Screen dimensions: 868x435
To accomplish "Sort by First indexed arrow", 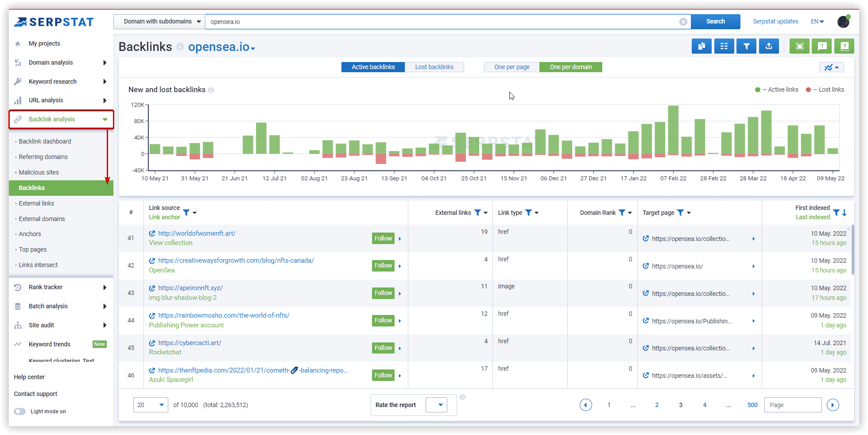I will coord(845,213).
